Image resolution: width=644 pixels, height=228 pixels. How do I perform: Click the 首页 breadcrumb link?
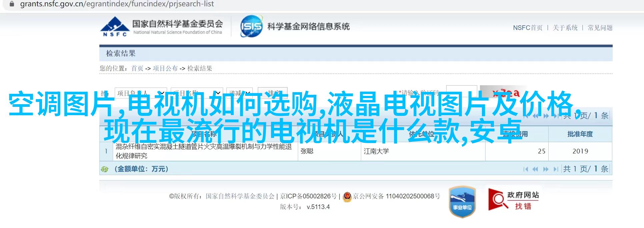click(137, 68)
